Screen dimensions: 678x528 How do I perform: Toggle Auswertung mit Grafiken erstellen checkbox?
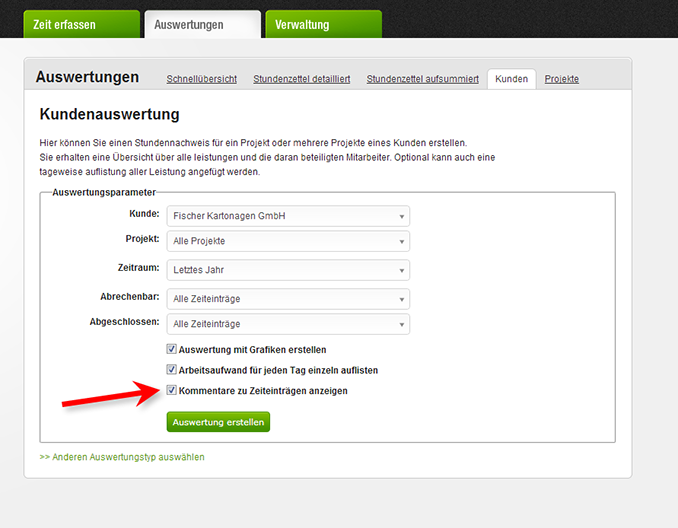[172, 349]
